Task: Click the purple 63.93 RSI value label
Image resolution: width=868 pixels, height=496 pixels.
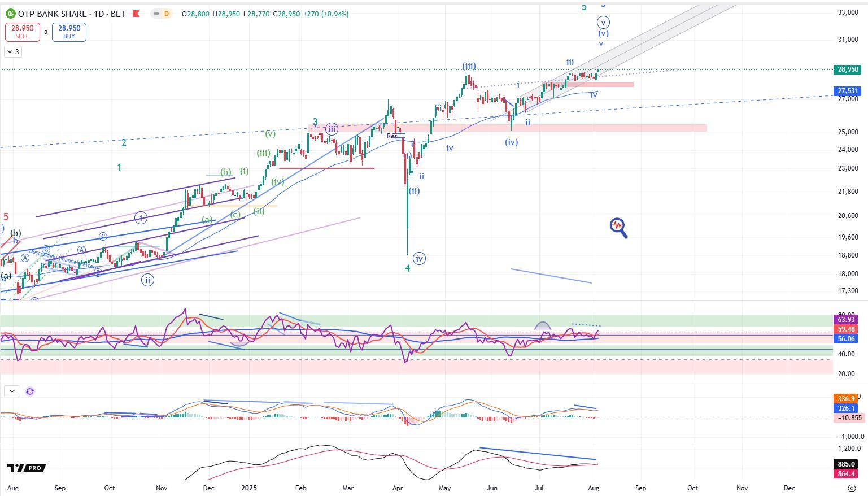Action: (846, 320)
